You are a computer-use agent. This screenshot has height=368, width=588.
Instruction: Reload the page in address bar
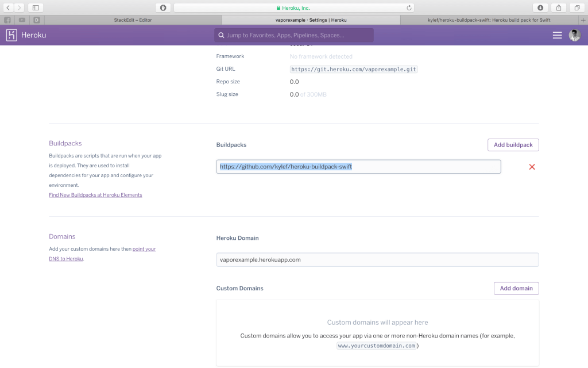pos(409,7)
